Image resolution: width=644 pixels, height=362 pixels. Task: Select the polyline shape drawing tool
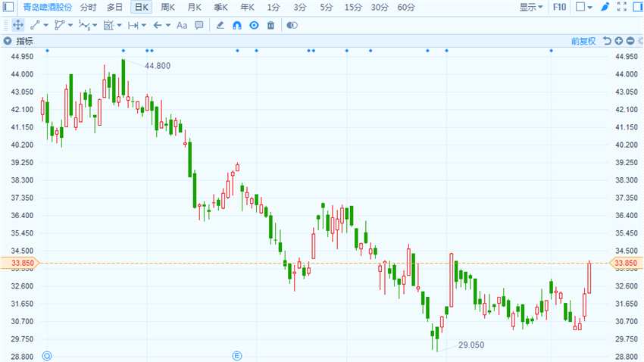59,26
